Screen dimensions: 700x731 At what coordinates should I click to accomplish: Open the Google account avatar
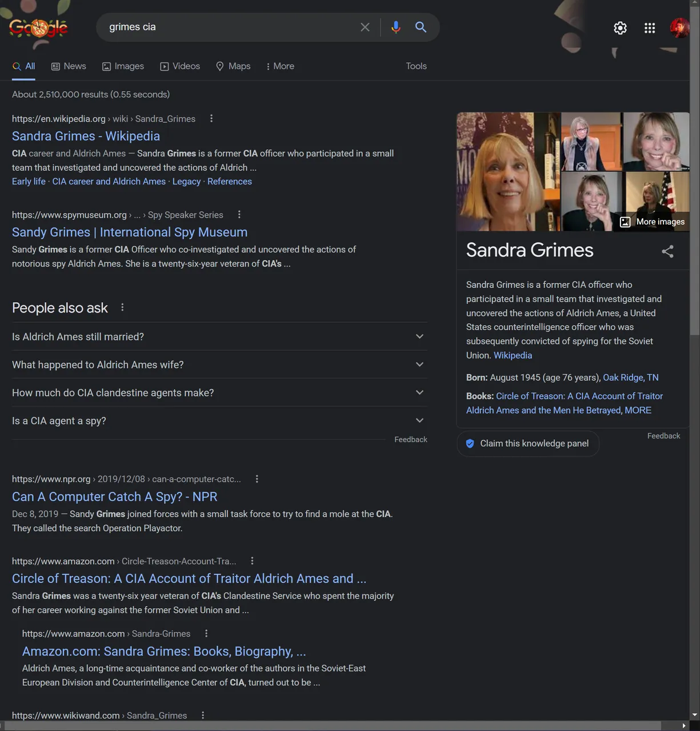click(679, 28)
